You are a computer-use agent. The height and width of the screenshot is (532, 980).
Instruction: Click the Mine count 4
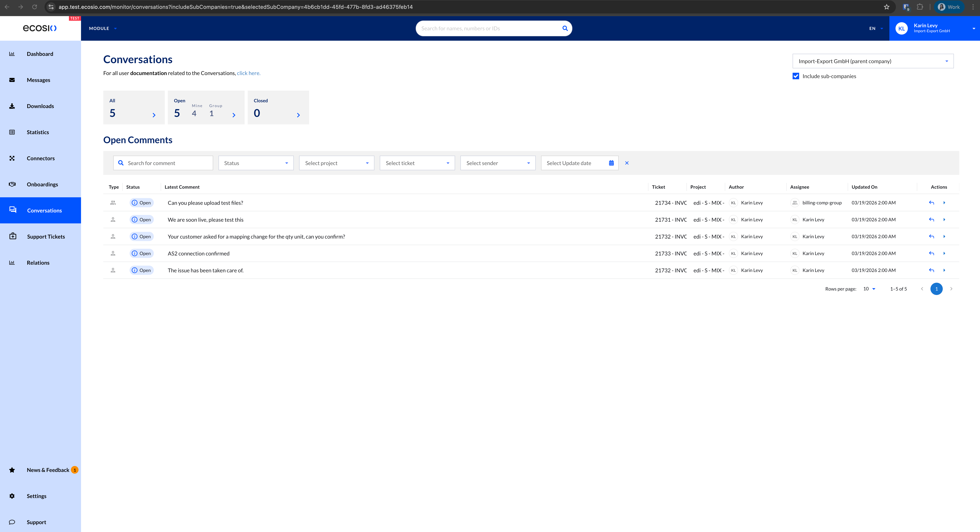point(194,113)
